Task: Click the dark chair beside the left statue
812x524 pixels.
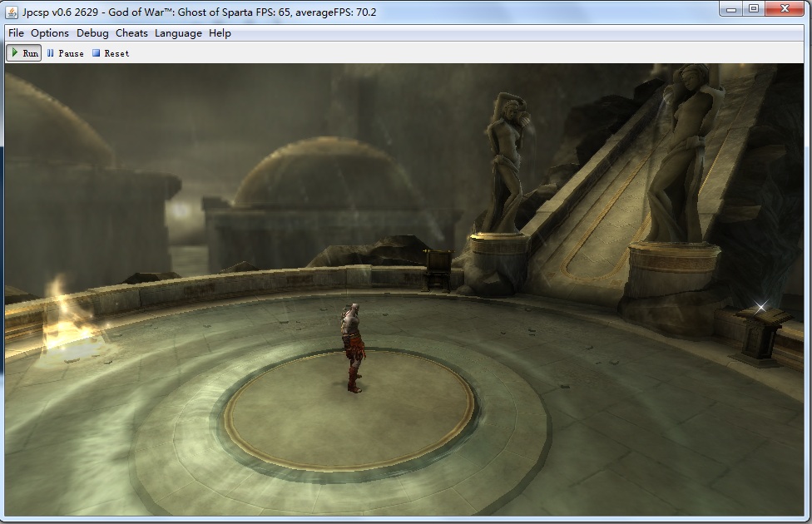Action: coord(438,269)
